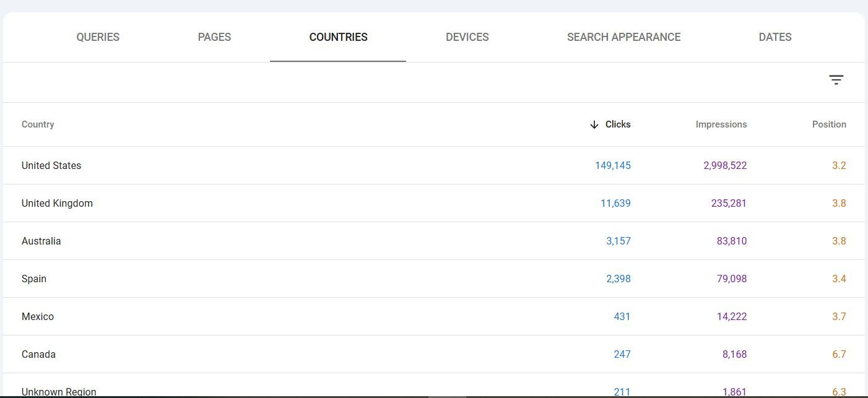Click the Australia country row
This screenshot has width=868, height=398.
tap(433, 241)
